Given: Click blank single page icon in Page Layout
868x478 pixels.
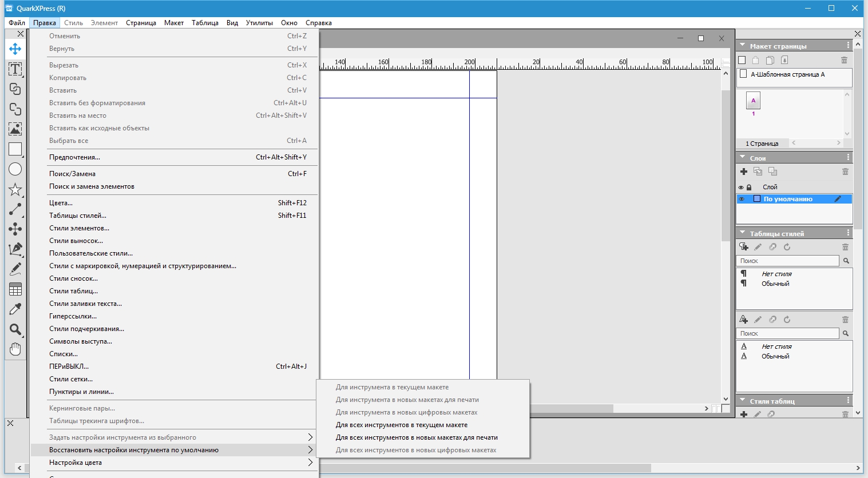Looking at the screenshot, I should (742, 60).
